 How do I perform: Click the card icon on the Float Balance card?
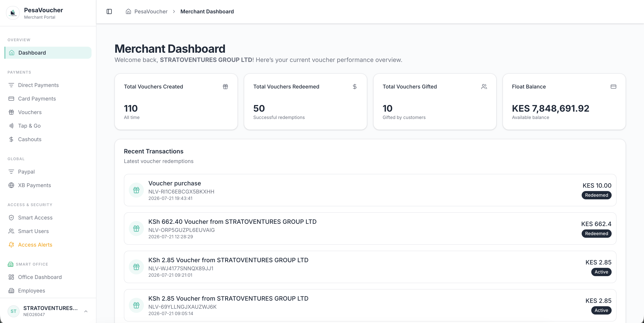[613, 87]
